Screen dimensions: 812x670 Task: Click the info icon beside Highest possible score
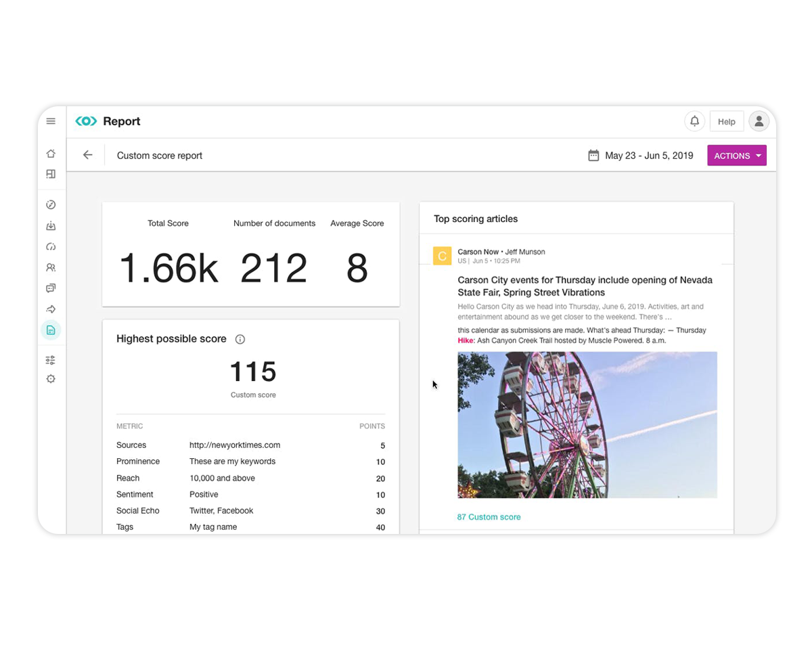click(240, 339)
